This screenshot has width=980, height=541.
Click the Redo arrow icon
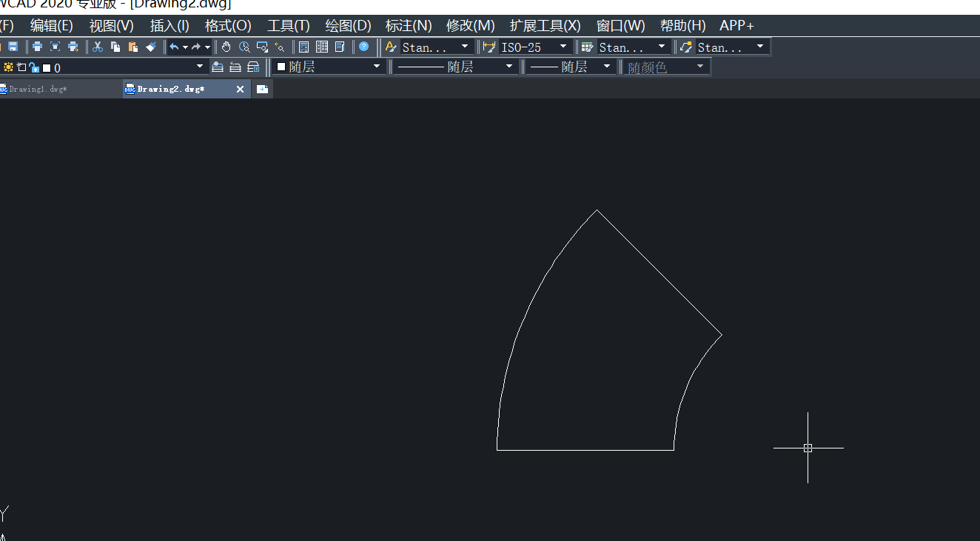point(195,47)
